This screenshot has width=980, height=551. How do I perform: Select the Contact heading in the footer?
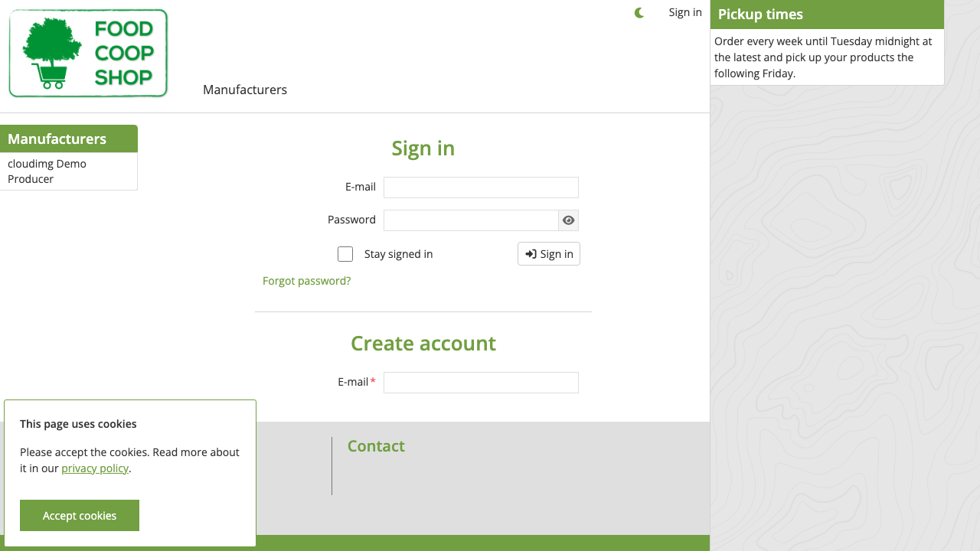click(x=376, y=446)
